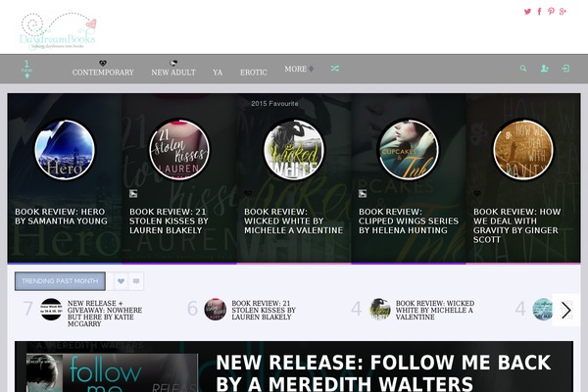Click the partially visible teal trending thumbnail
Viewport: 588px width, 392px height.
coord(543,310)
